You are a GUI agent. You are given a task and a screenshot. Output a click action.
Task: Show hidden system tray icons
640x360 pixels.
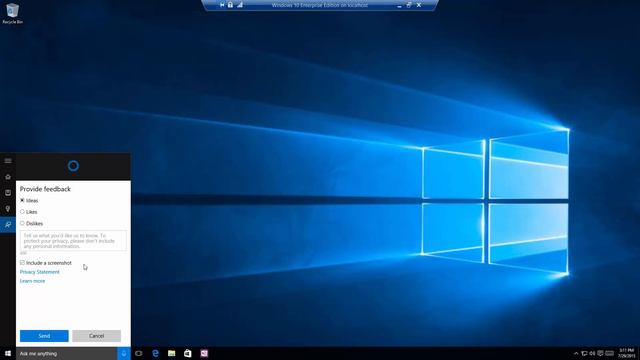pos(576,353)
